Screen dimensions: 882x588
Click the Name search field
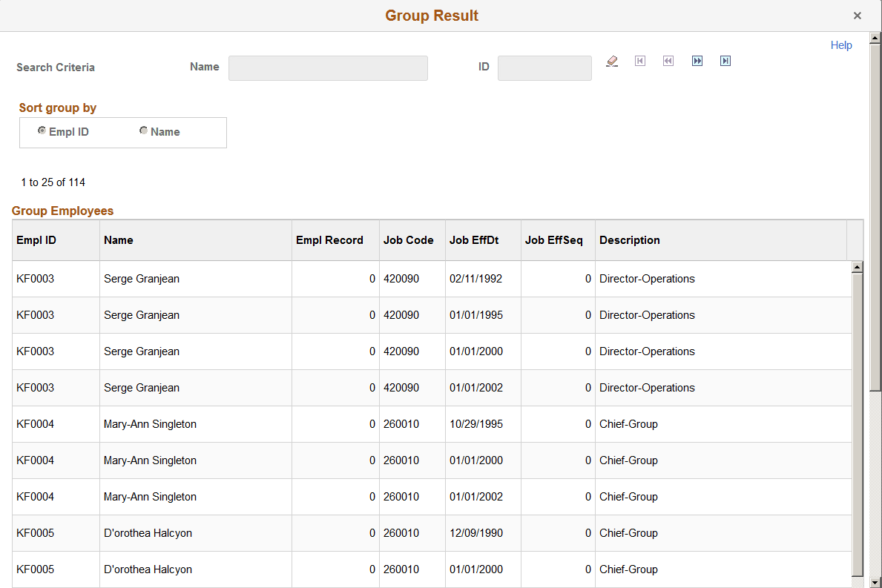(x=328, y=67)
